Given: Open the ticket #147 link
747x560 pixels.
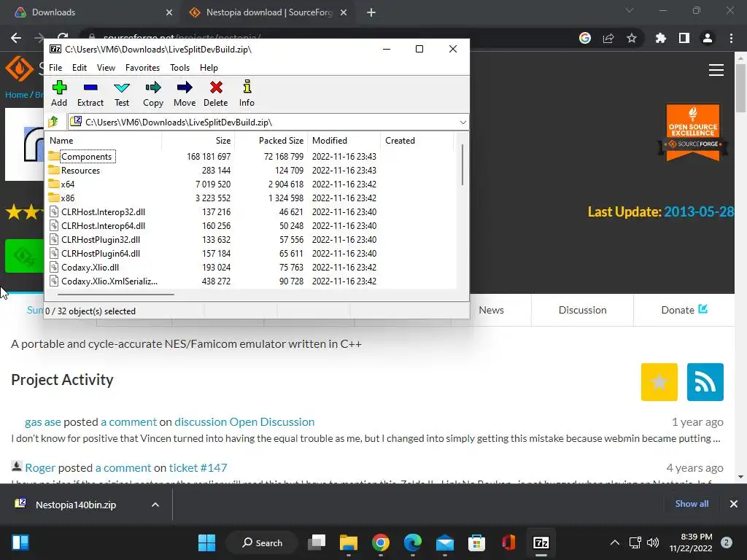Looking at the screenshot, I should pos(198,467).
